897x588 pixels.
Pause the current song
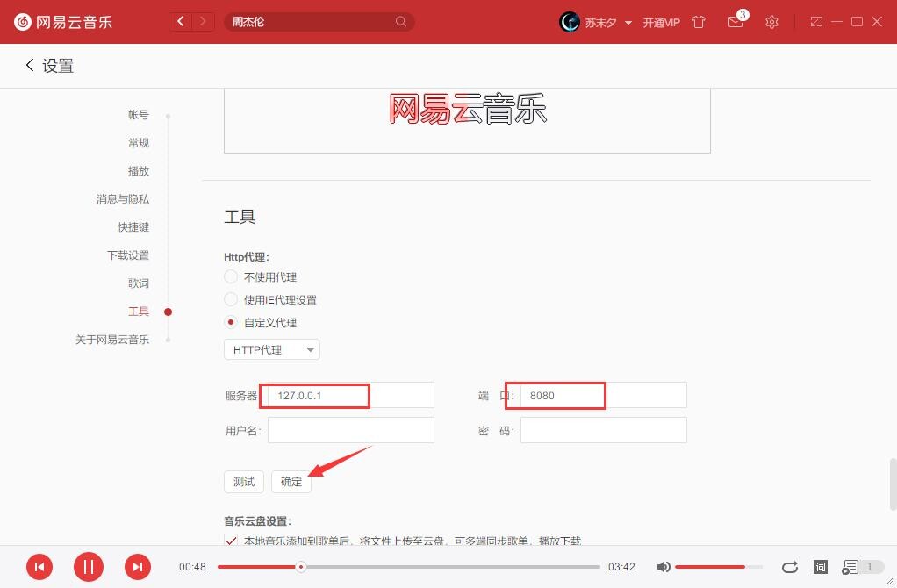pos(88,567)
